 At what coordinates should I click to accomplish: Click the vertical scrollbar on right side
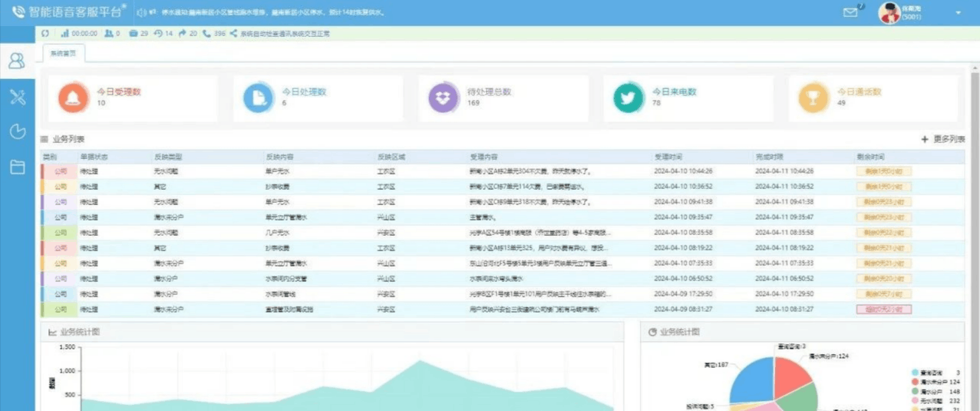(975, 230)
